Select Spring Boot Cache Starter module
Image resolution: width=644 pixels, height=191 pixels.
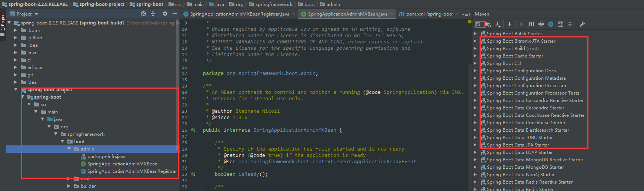coord(515,56)
